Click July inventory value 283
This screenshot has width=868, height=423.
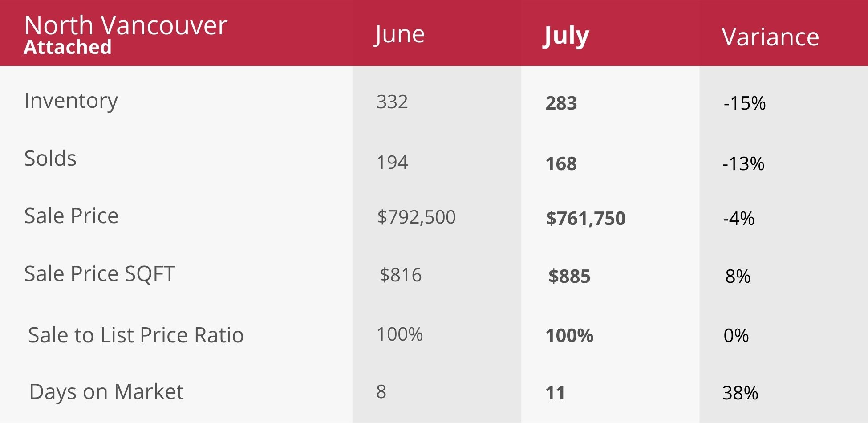tap(561, 103)
